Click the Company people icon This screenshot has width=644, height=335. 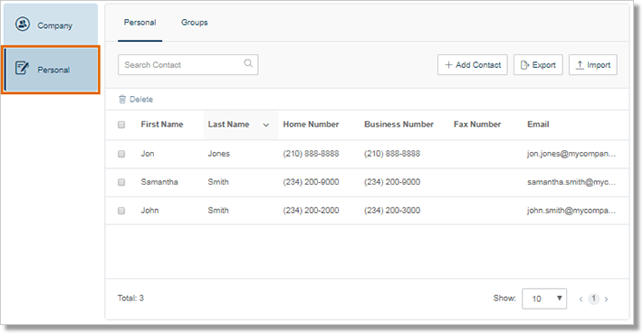pyautogui.click(x=23, y=24)
